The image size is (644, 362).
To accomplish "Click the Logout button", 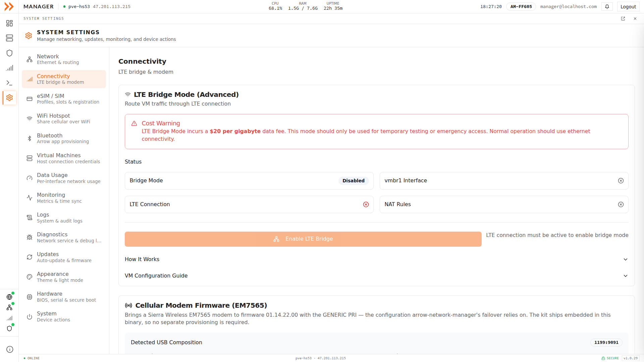I will (628, 7).
